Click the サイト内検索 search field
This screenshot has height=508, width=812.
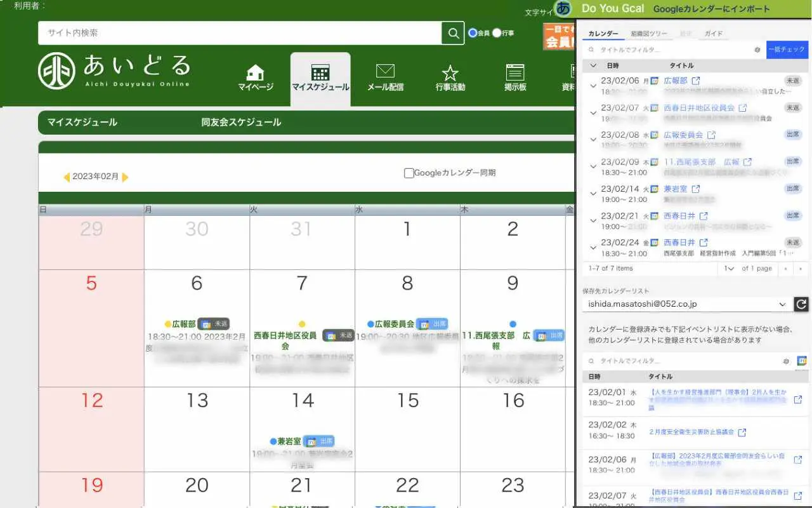coord(240,33)
